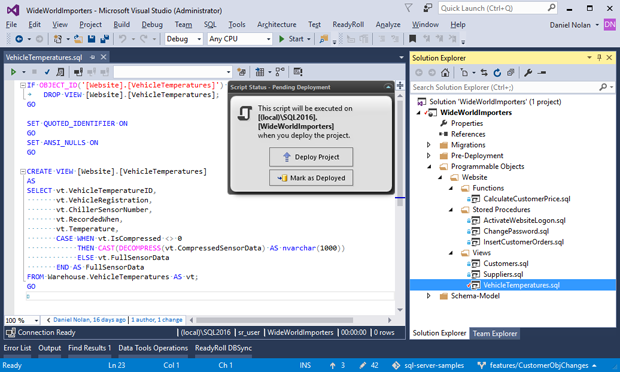Click the Home icon in Solution Explorer

click(x=445, y=73)
